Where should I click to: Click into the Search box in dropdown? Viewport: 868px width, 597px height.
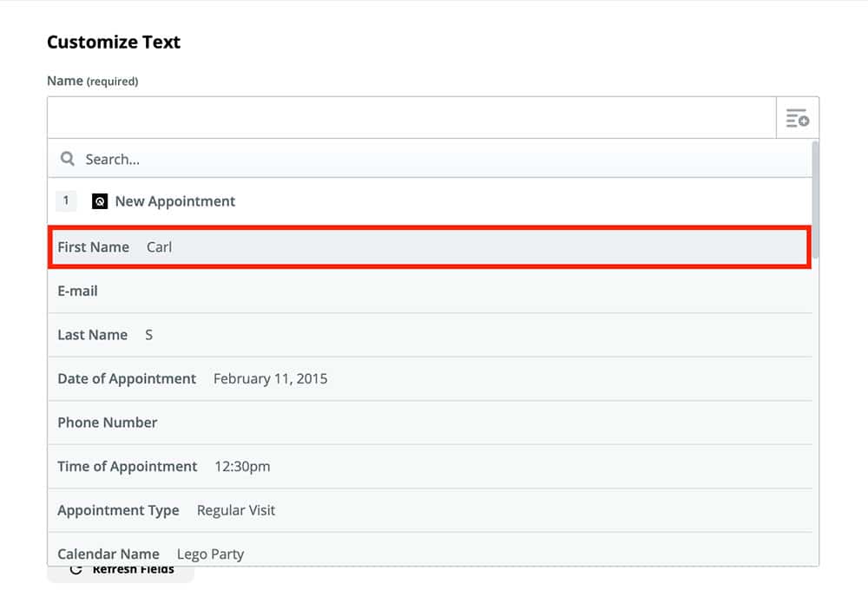point(434,159)
